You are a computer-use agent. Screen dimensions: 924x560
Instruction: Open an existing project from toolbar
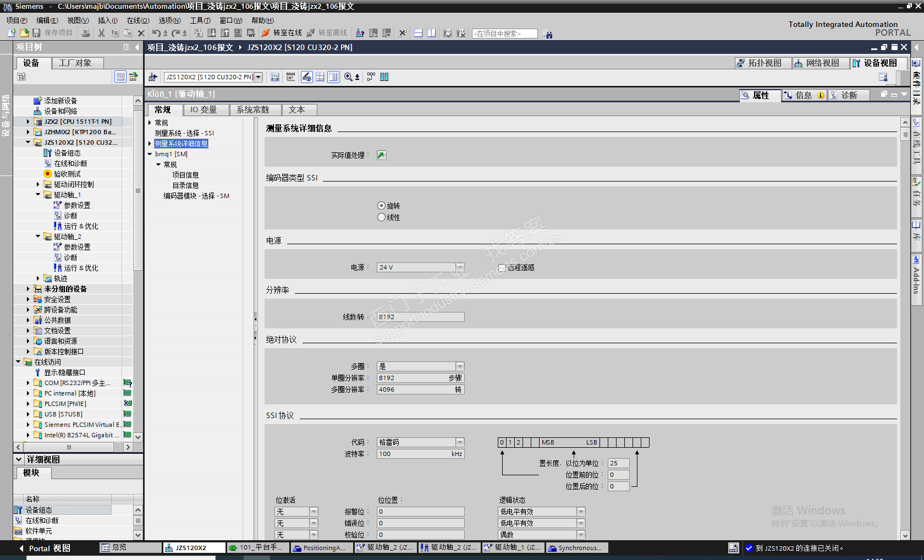[x=24, y=33]
